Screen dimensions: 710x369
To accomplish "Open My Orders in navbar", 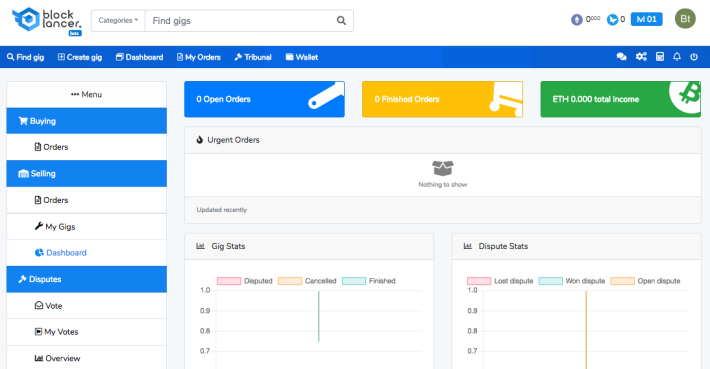I will [x=198, y=57].
